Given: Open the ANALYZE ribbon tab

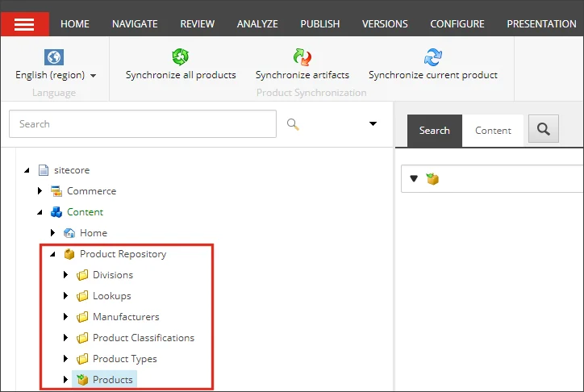Looking at the screenshot, I should click(257, 24).
